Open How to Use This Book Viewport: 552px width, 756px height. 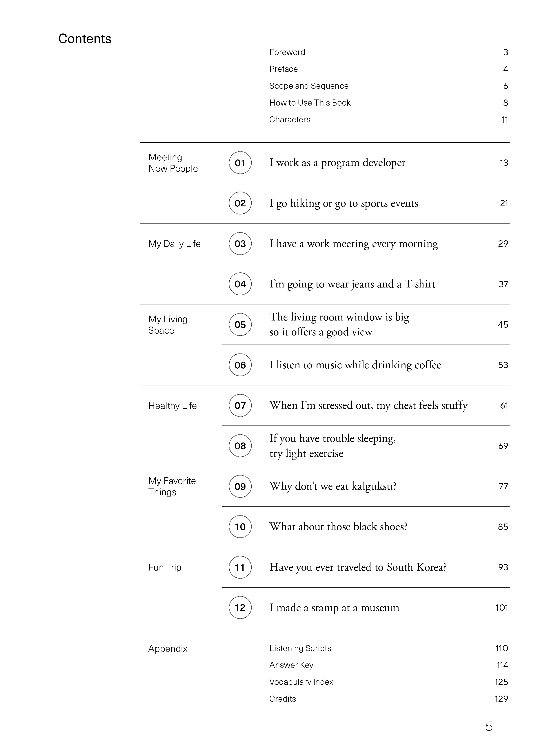(310, 103)
